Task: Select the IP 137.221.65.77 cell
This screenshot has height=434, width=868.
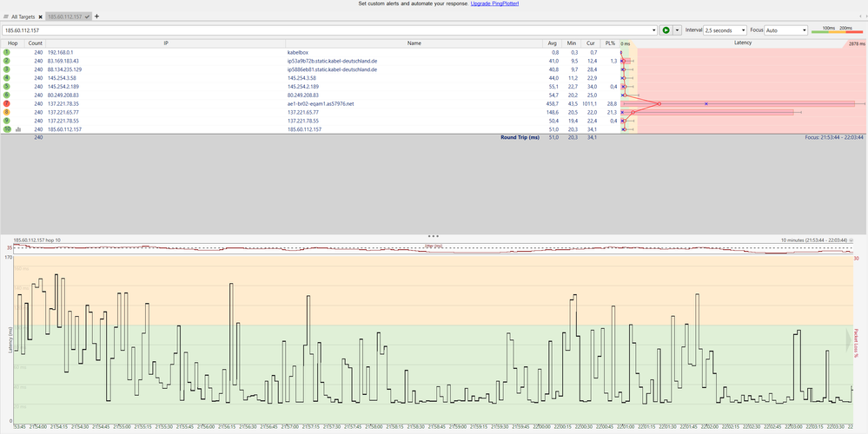Action: [63, 112]
